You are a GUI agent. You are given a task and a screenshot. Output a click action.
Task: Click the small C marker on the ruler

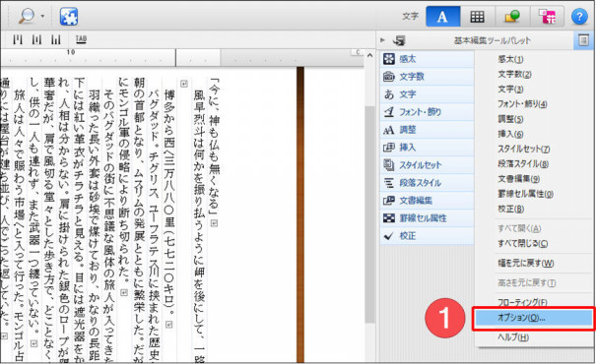coord(358,53)
